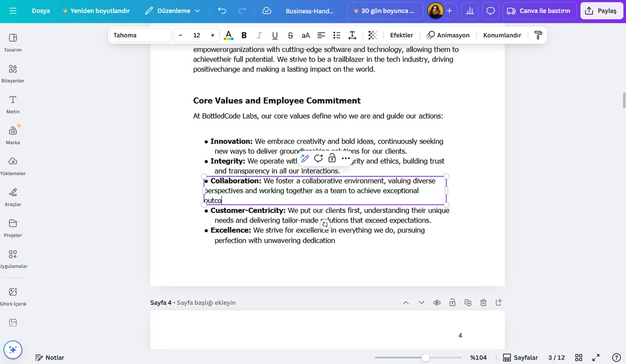Open the %104 zoom level menu
This screenshot has width=626, height=364.
(x=478, y=357)
